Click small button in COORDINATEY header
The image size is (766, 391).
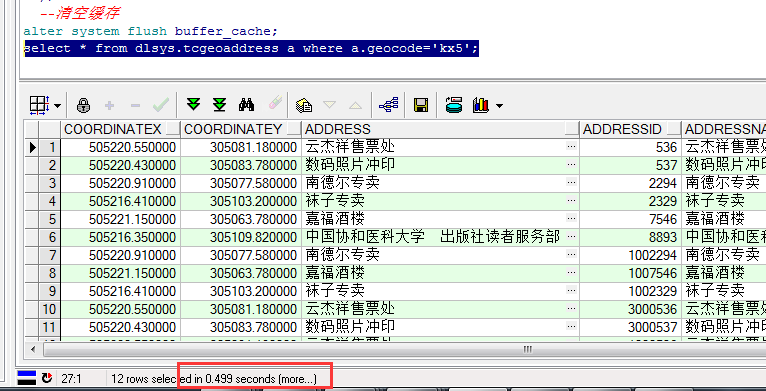click(x=294, y=129)
